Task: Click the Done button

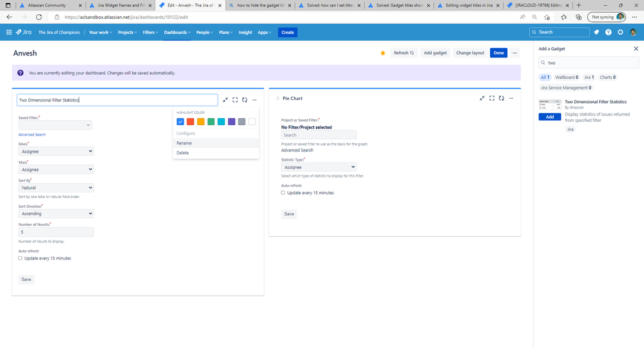Action: click(498, 53)
